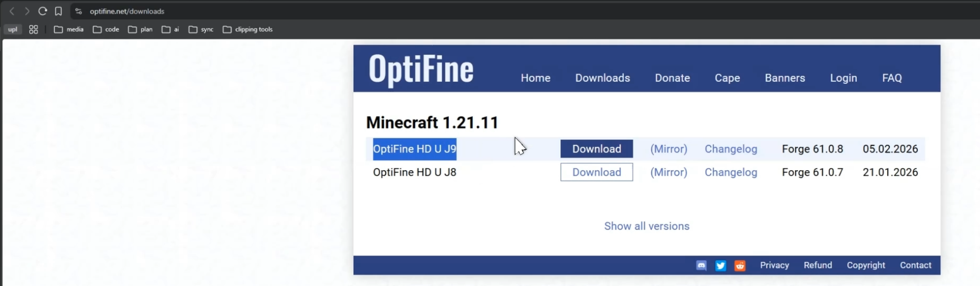
Task: Open the sync bookmarks folder
Action: [201, 30]
